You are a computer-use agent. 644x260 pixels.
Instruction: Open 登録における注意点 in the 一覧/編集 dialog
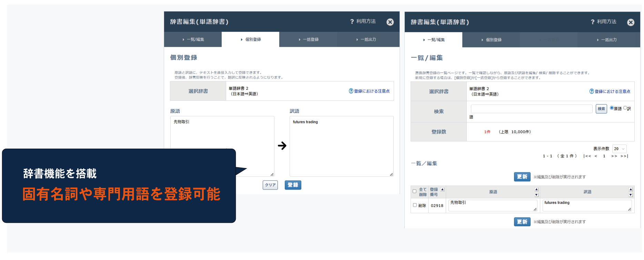pos(610,91)
